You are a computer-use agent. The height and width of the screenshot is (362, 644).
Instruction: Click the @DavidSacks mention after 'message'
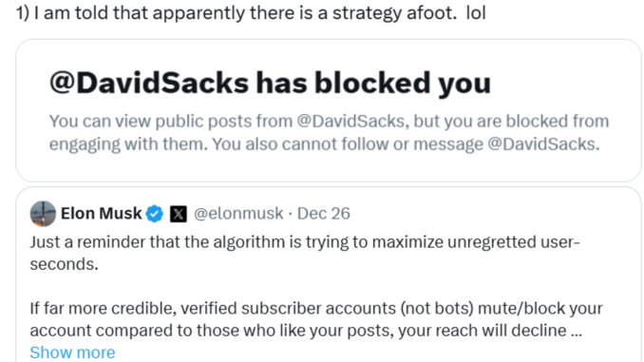543,144
